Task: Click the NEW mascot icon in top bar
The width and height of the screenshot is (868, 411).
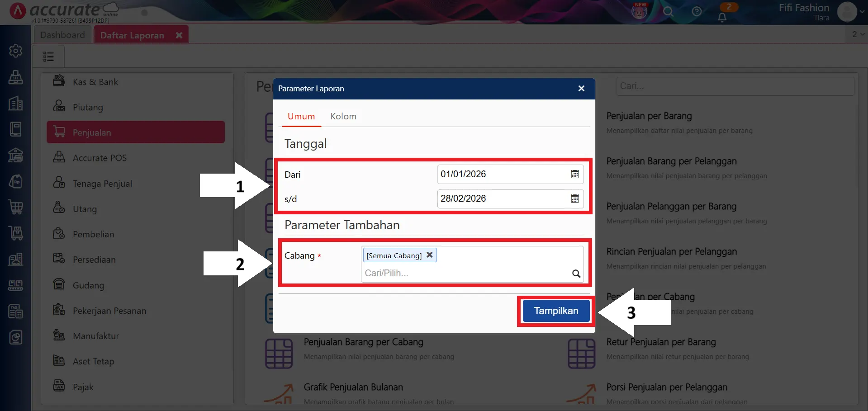Action: click(x=639, y=11)
